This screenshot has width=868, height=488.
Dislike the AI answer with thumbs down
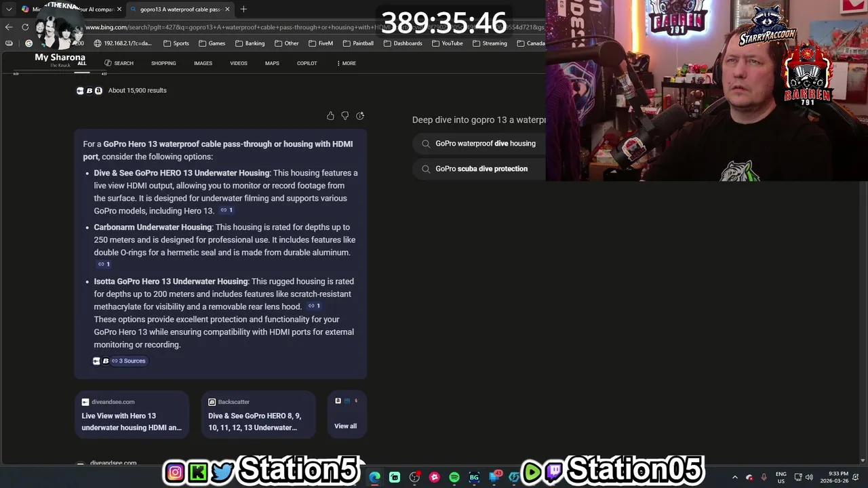tap(345, 116)
